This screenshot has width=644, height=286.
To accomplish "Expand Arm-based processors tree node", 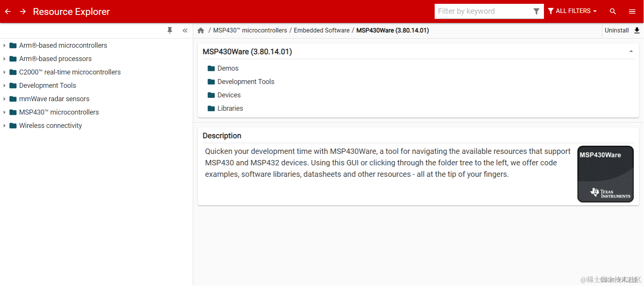I will 4,59.
